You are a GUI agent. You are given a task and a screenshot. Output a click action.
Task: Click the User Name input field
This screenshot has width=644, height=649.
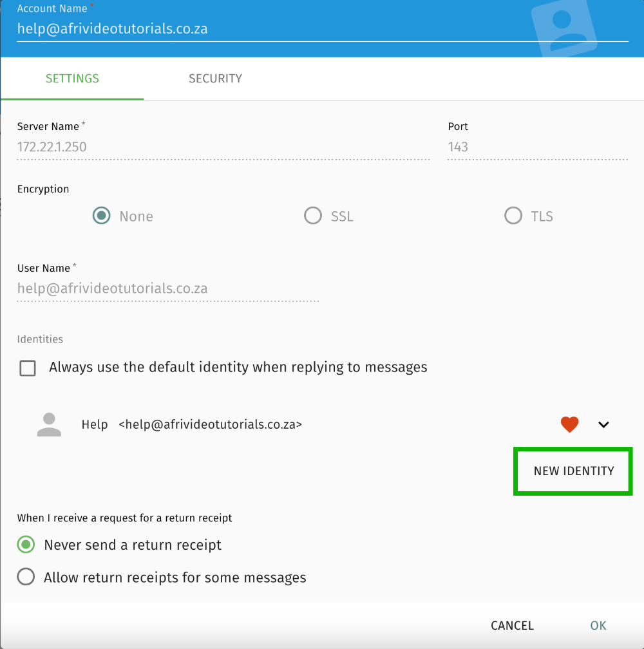[167, 288]
